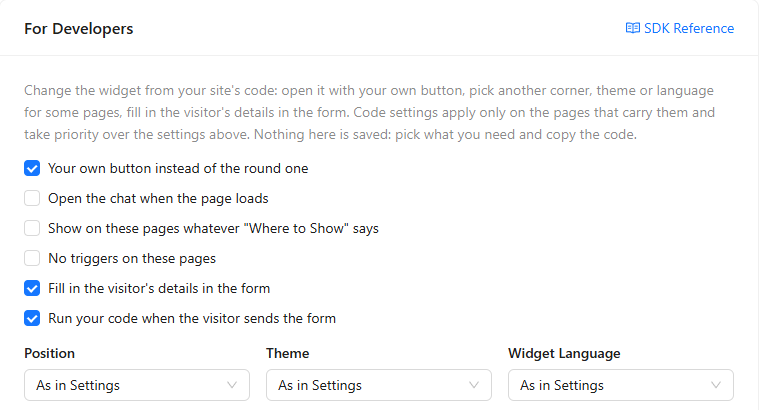
Task: Uncheck Your own button instead of round one
Action: (32, 168)
